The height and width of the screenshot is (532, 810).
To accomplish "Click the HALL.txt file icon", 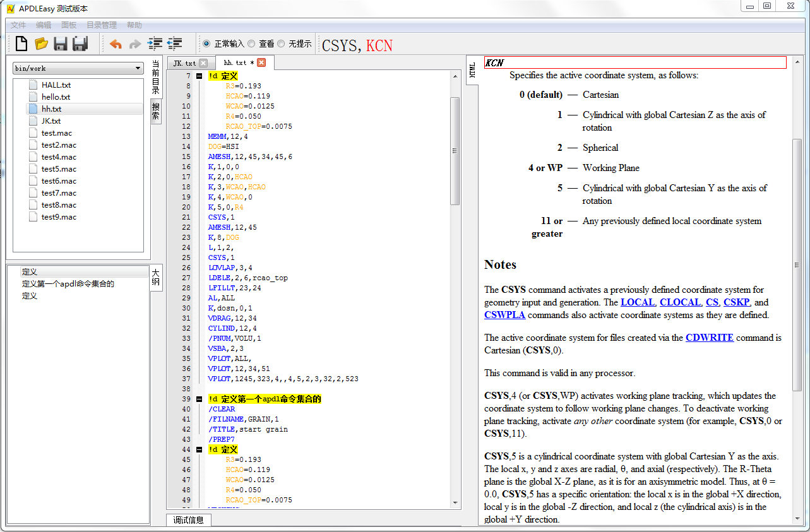I will click(33, 85).
